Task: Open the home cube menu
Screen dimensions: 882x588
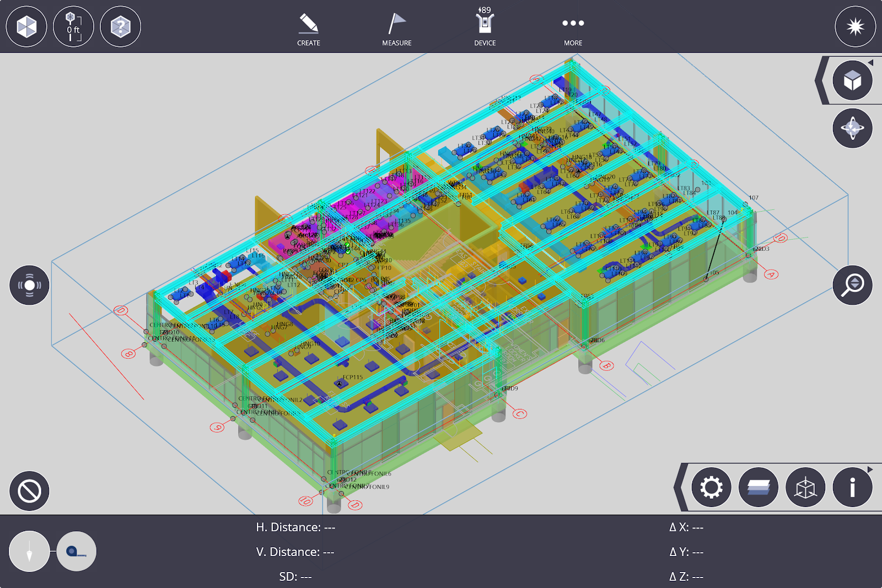Action: (x=26, y=26)
